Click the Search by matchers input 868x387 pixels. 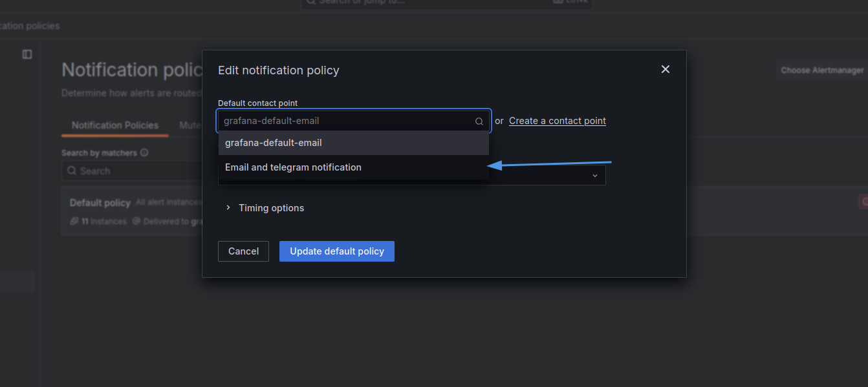tap(133, 171)
